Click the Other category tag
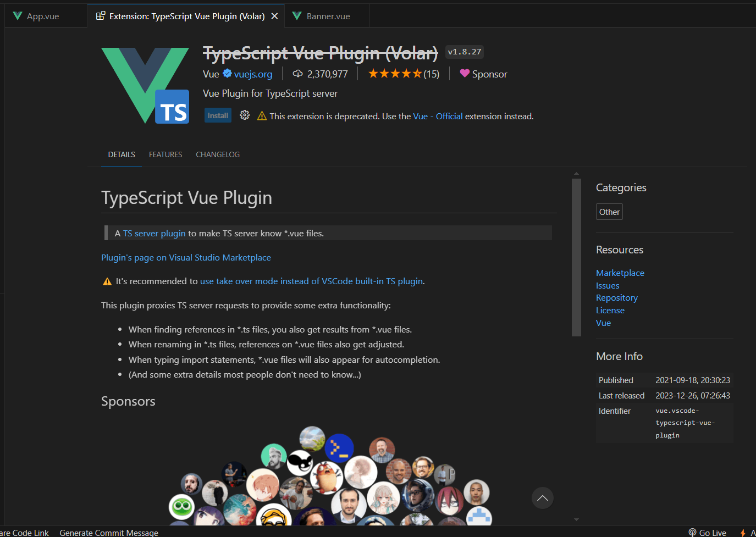Viewport: 756px width, 537px height. (609, 212)
